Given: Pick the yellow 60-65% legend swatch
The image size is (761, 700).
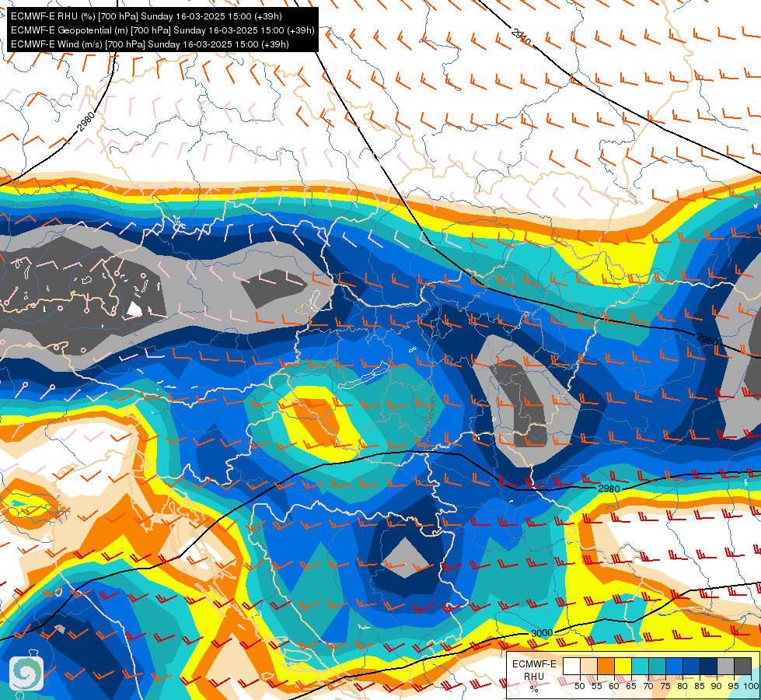Looking at the screenshot, I should coord(623,666).
